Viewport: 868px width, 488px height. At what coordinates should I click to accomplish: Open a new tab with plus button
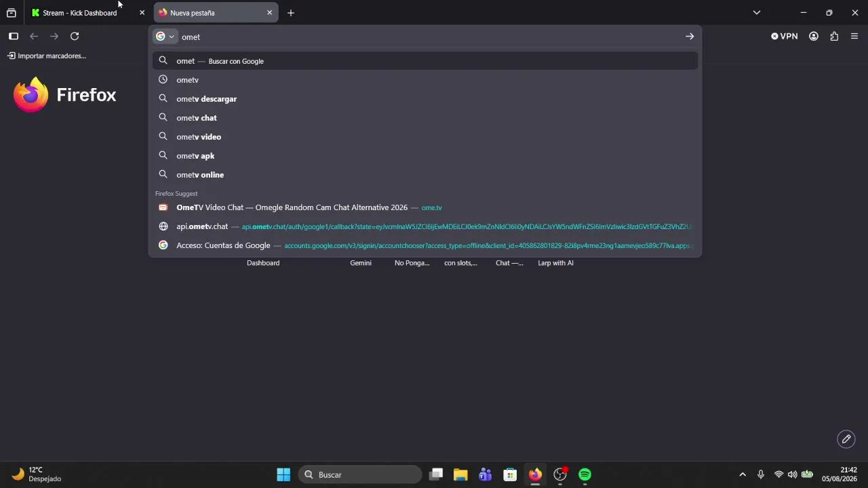(291, 13)
